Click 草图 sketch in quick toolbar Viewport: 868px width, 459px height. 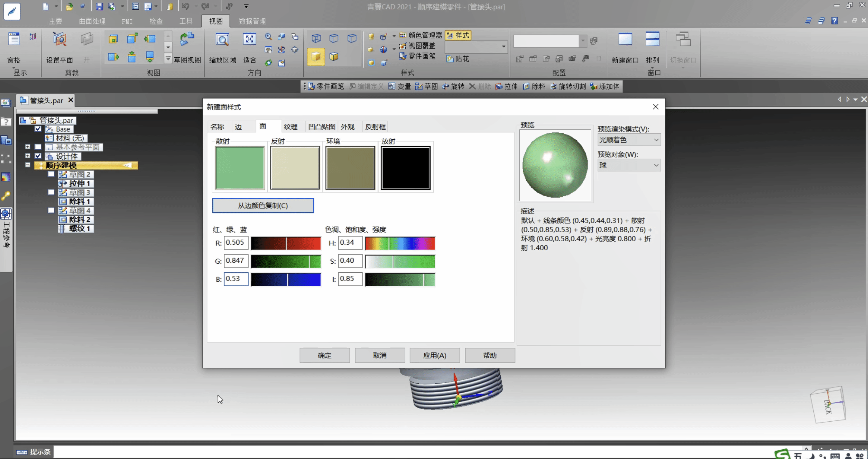[x=426, y=86]
